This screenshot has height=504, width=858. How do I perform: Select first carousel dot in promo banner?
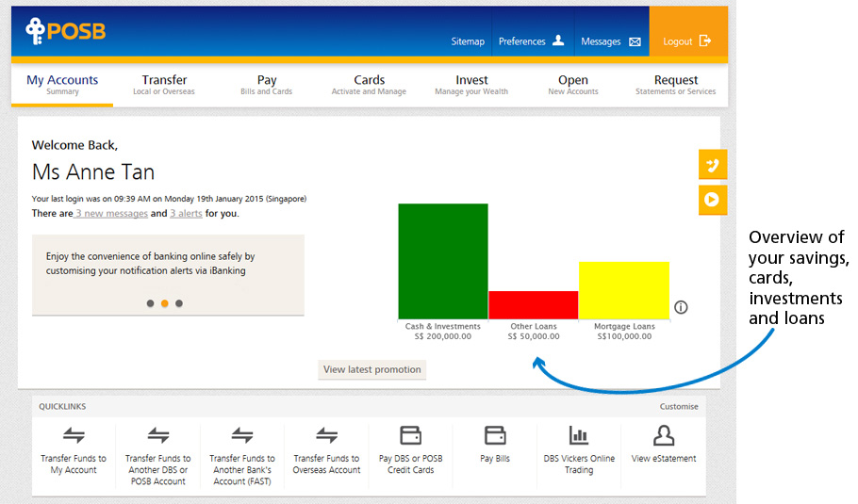pyautogui.click(x=150, y=303)
